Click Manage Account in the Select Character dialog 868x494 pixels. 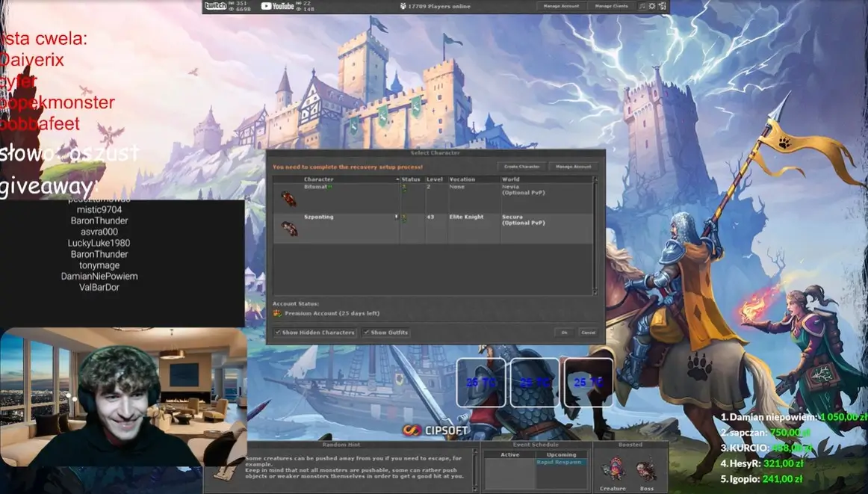[574, 166]
